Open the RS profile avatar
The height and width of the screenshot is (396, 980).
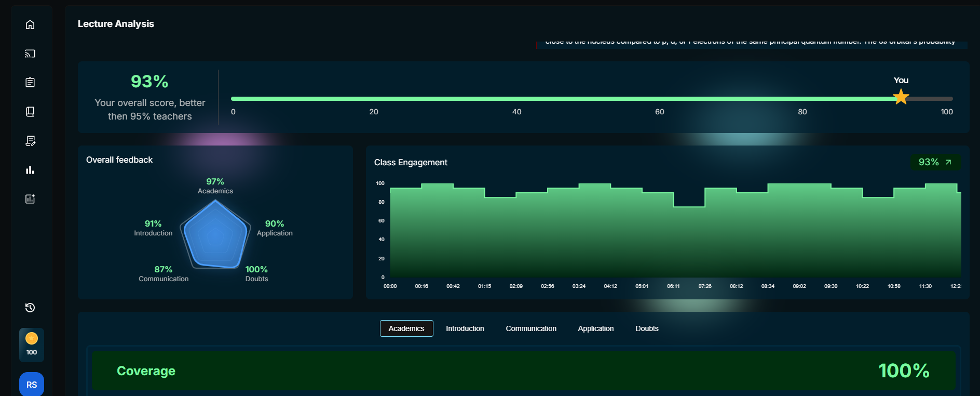pyautogui.click(x=32, y=385)
